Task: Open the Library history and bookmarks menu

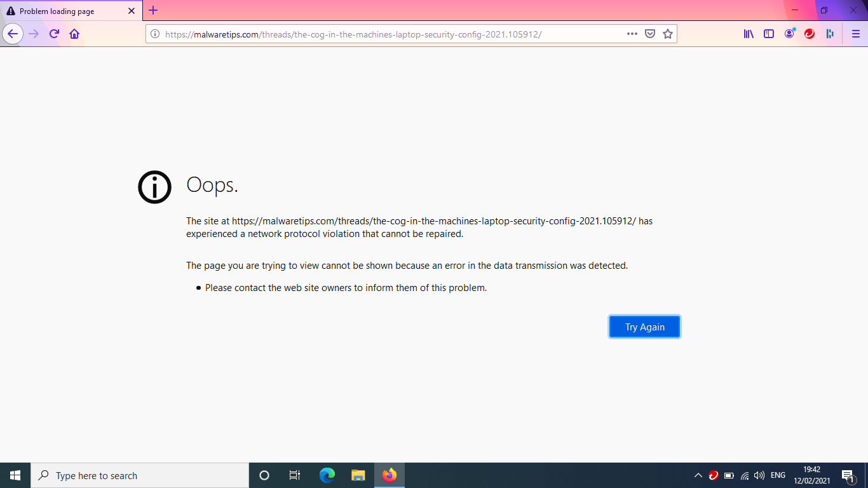Action: coord(749,34)
